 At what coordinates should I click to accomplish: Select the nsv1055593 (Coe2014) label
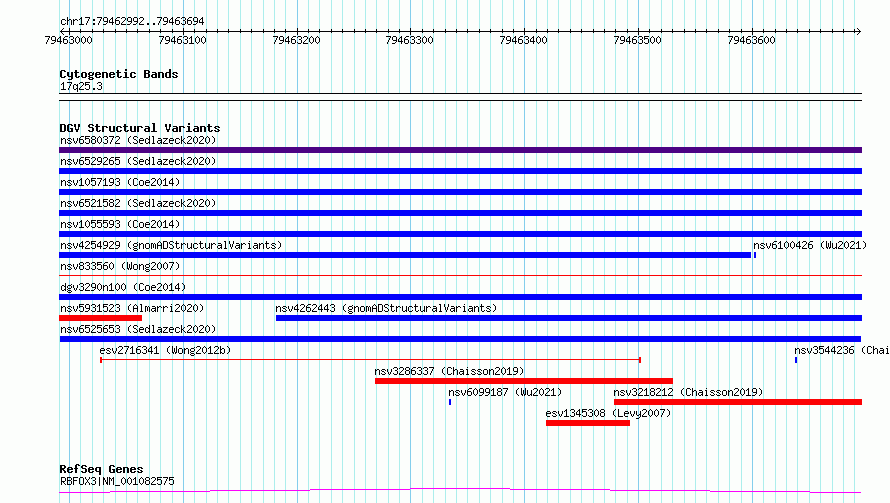coord(120,224)
